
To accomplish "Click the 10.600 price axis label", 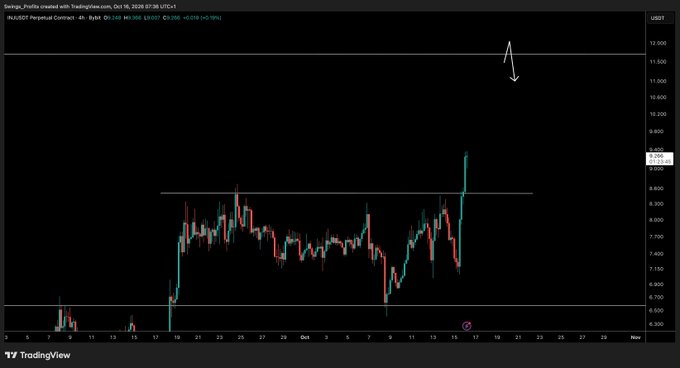I will pyautogui.click(x=657, y=98).
